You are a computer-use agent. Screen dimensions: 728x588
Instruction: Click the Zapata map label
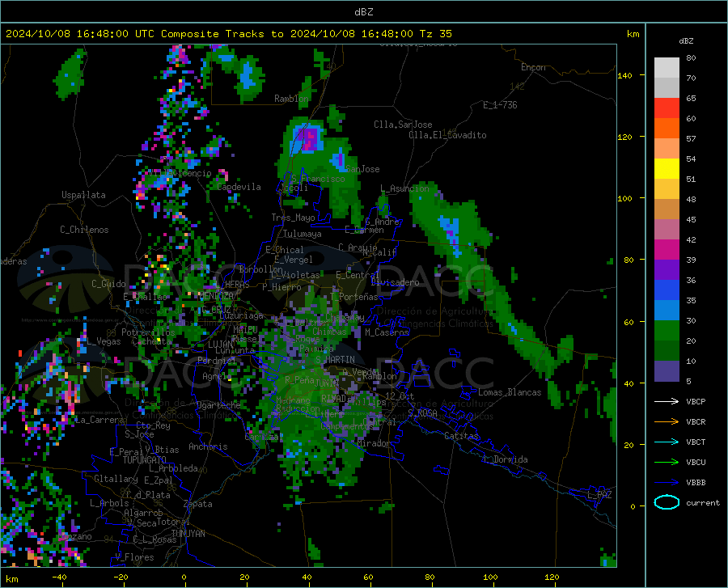point(198,504)
